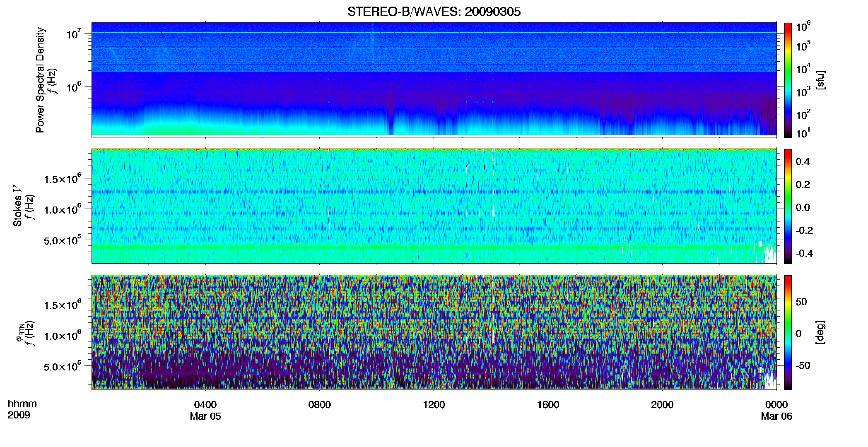Click the plot title STEREO-B/WAVES: 20090305
868x447 pixels.
point(434,12)
